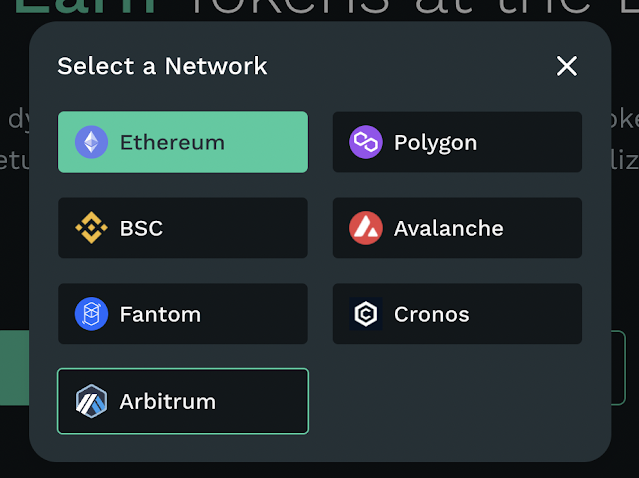Click the "Select a Network" dialog title
This screenshot has width=639, height=478.
click(x=162, y=66)
